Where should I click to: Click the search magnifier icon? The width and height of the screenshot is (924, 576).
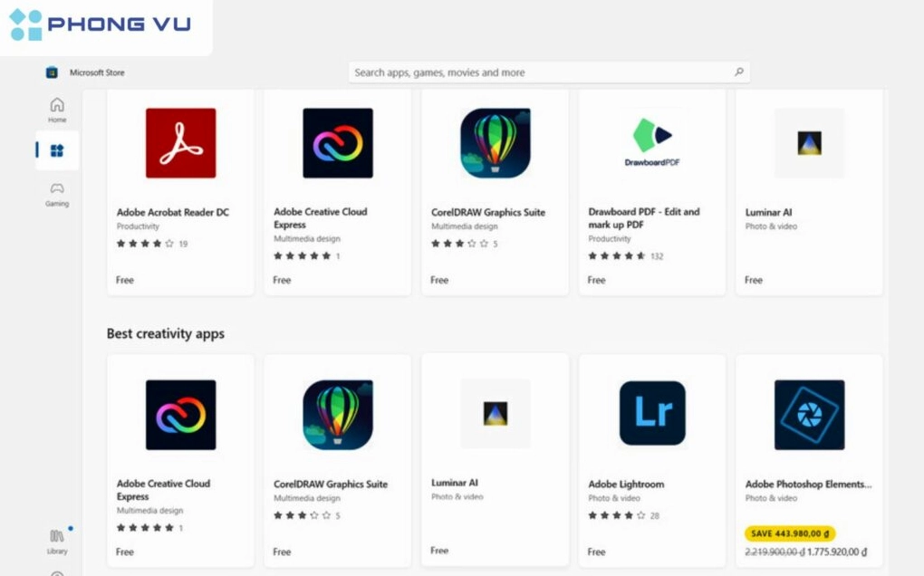point(739,72)
